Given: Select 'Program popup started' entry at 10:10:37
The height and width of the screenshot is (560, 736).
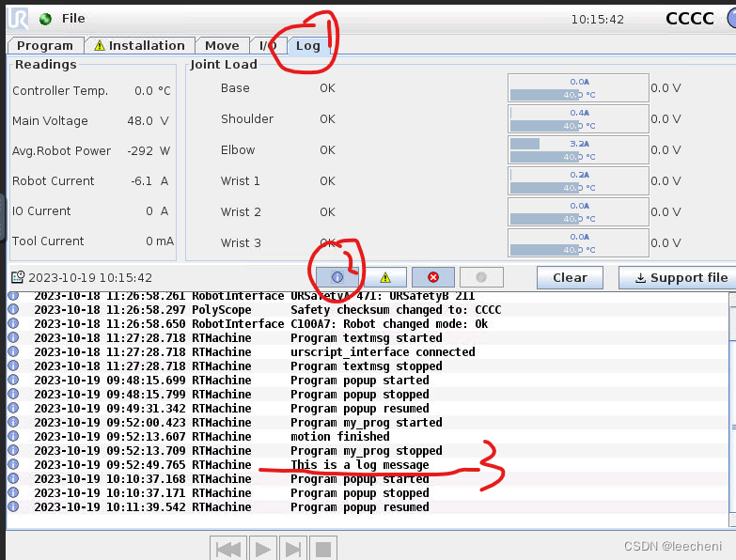Looking at the screenshot, I should click(368, 479).
